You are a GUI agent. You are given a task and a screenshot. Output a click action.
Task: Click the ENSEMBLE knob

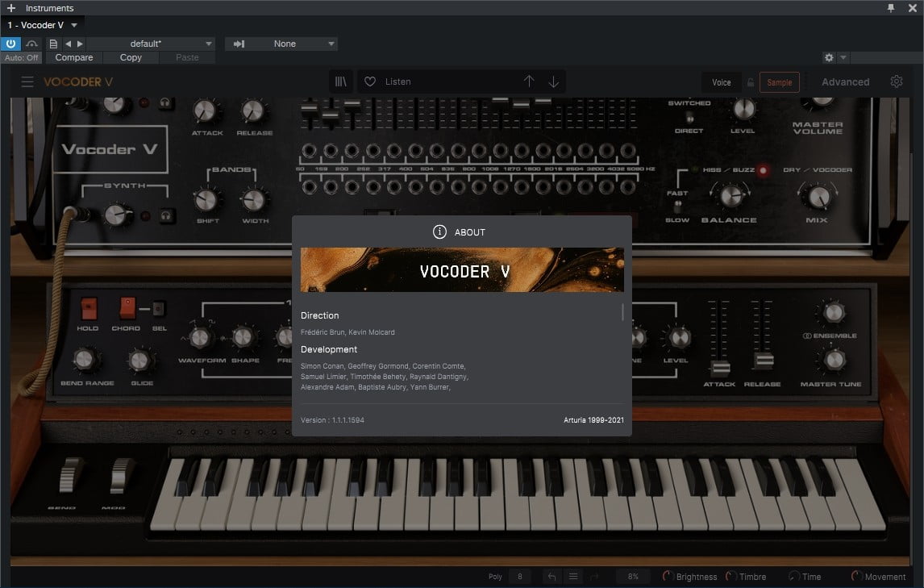click(x=833, y=312)
